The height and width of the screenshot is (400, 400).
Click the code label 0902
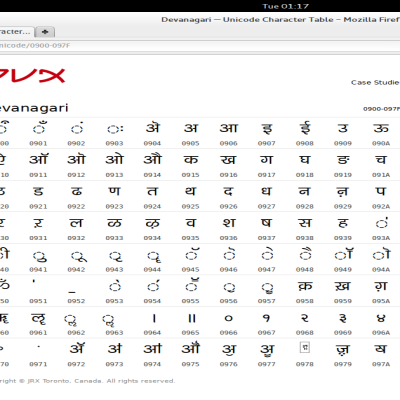coord(76,143)
